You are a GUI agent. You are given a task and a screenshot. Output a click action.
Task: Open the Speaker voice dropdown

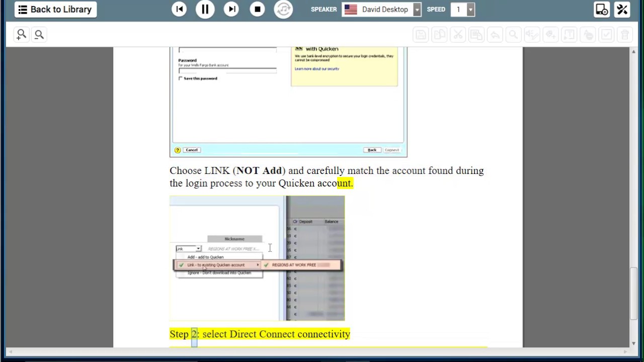coord(417,10)
